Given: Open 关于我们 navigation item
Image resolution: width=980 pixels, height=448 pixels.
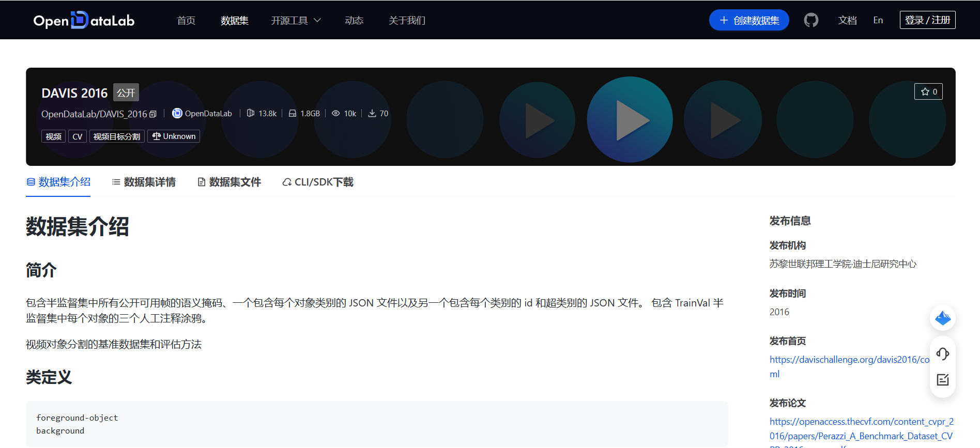Looking at the screenshot, I should click(x=407, y=20).
